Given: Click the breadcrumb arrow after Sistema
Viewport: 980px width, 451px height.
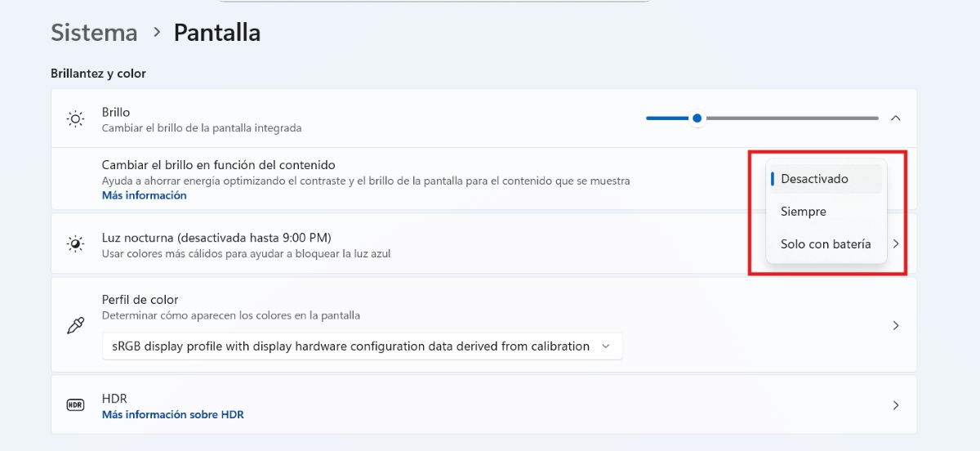Looking at the screenshot, I should point(156,33).
